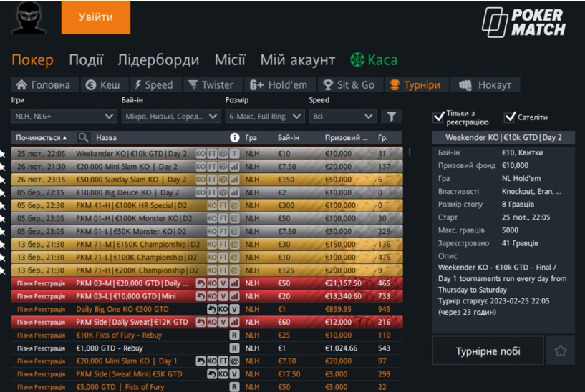This screenshot has width=585, height=392.
Task: Click the R rebuy icon on €1,000 GTD row
Action: click(234, 348)
